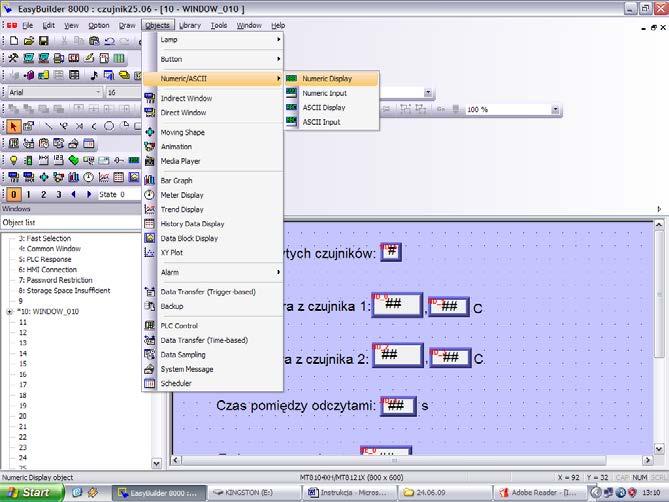Click the New file toolbar icon
This screenshot has height=502, width=669.
click(x=14, y=41)
